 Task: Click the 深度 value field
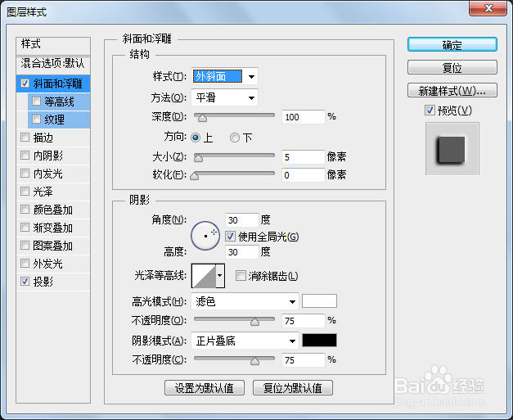pos(303,117)
